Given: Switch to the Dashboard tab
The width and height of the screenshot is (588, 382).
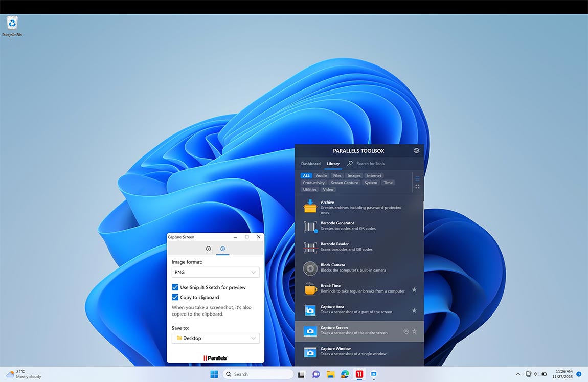Looking at the screenshot, I should [310, 164].
